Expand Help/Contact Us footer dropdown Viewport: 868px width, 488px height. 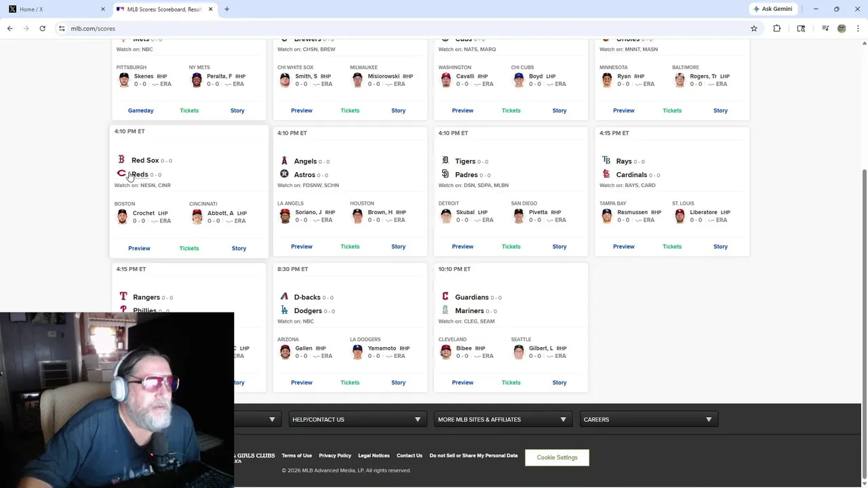[357, 420]
